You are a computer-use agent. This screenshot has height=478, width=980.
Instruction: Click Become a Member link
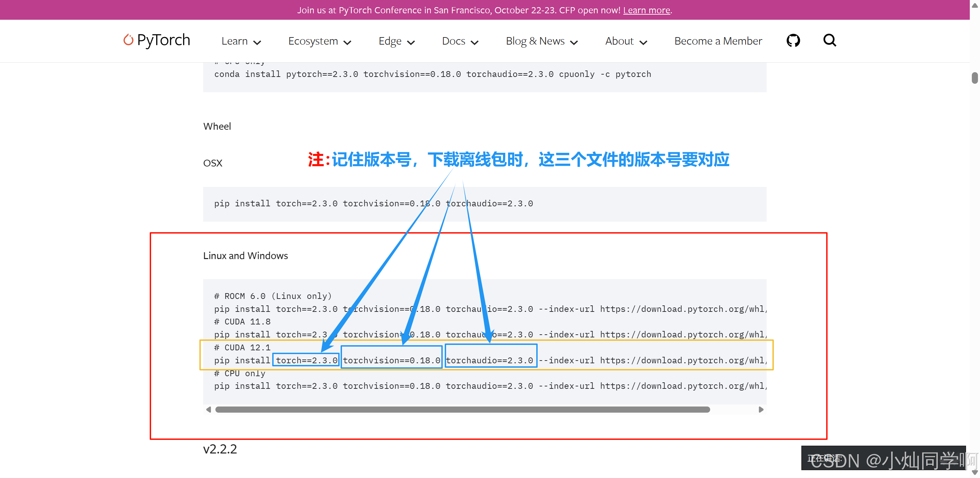click(718, 41)
